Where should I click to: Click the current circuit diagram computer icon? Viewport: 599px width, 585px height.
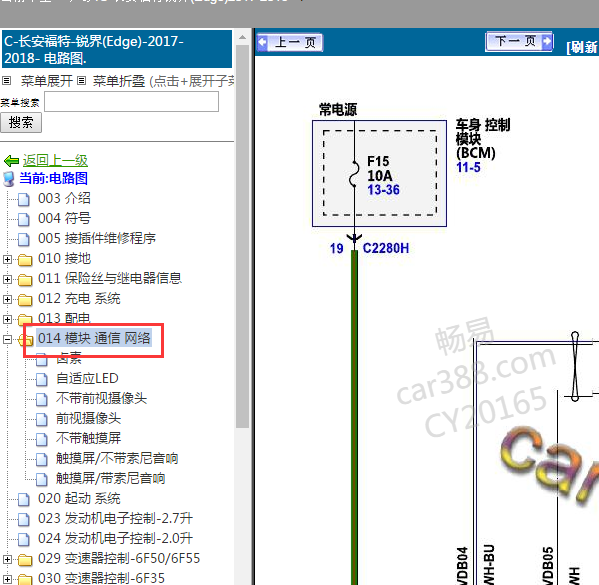pos(9,179)
